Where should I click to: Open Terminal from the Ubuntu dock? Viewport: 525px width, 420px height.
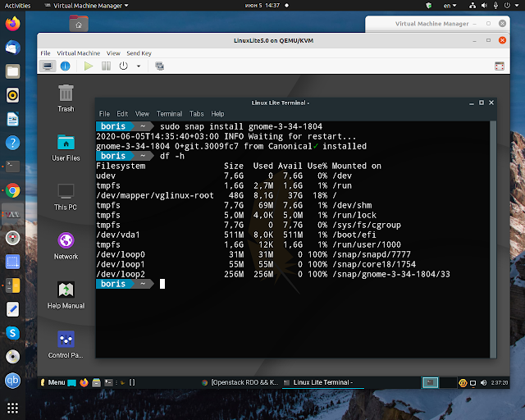[x=13, y=167]
